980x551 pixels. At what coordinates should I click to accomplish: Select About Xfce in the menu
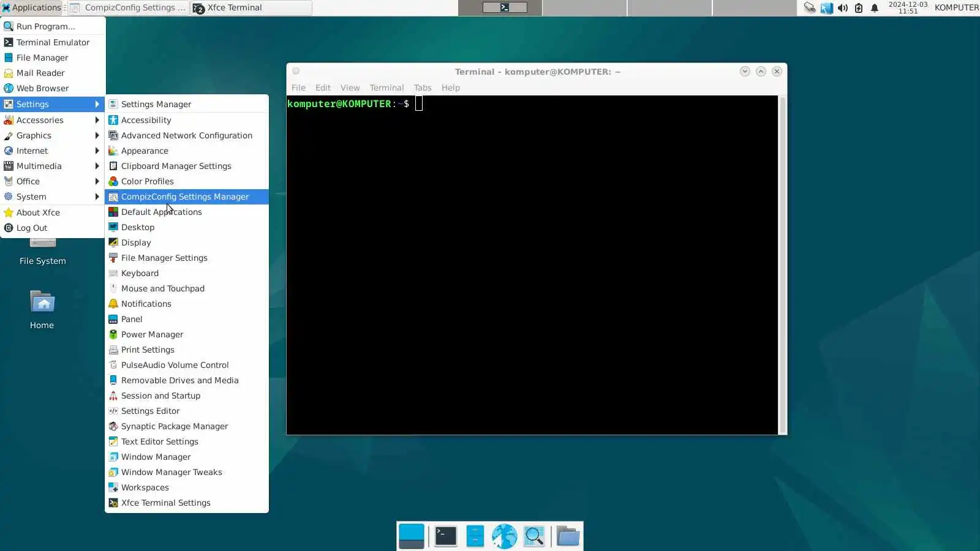pyautogui.click(x=53, y=212)
